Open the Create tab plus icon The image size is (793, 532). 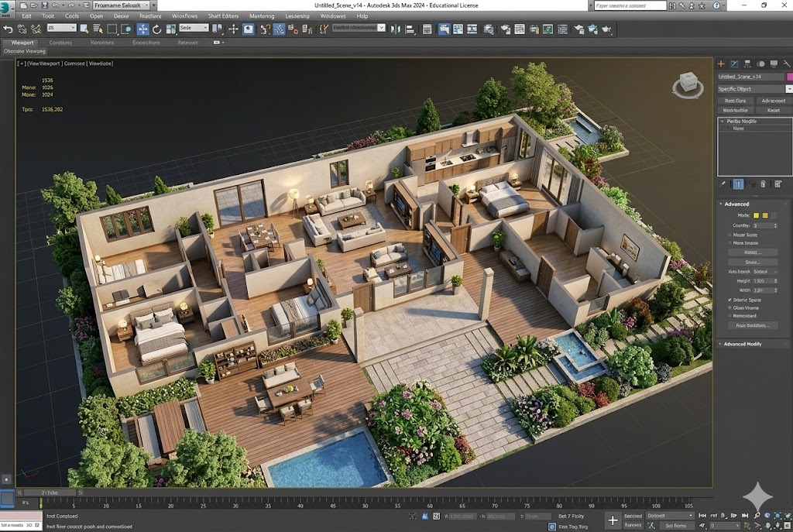click(722, 63)
